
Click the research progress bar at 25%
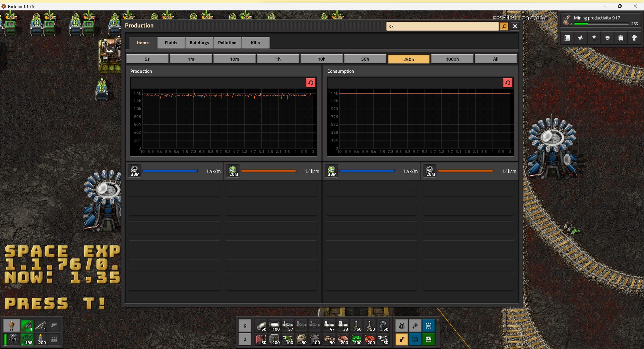coord(601,24)
